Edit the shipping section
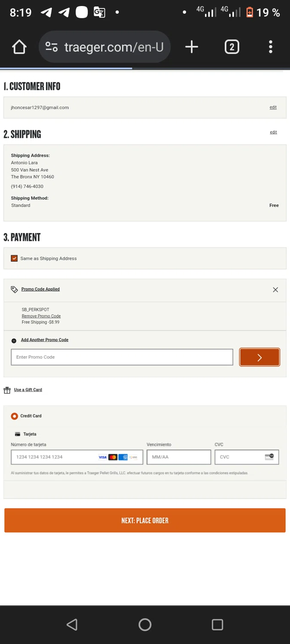The height and width of the screenshot is (644, 290). pyautogui.click(x=273, y=132)
